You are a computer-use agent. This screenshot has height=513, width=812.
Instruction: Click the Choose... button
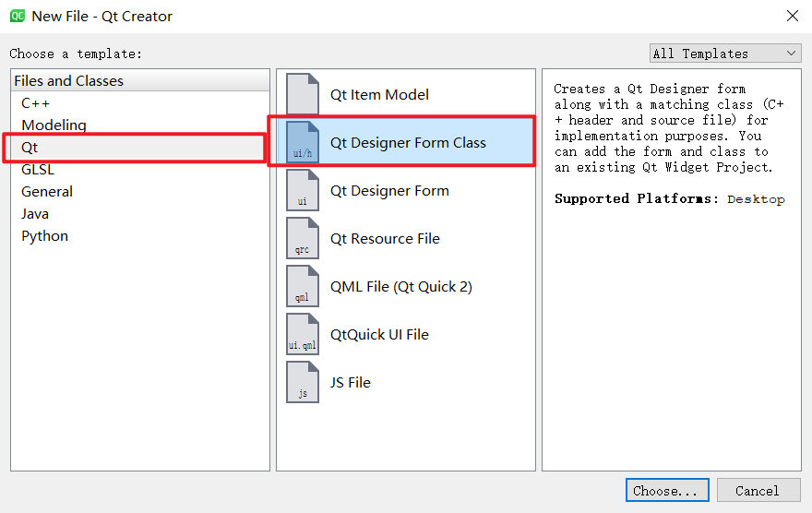point(667,490)
